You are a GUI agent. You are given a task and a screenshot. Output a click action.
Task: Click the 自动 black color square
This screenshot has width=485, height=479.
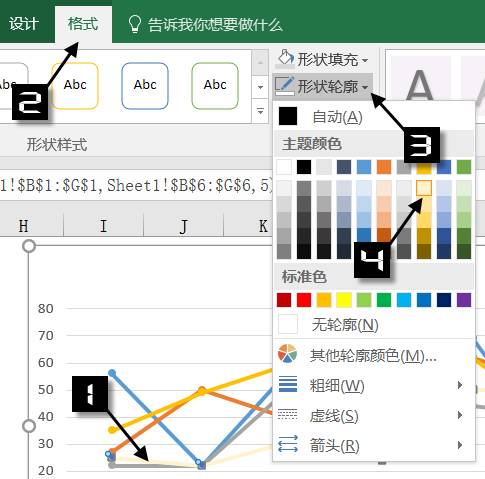[288, 116]
